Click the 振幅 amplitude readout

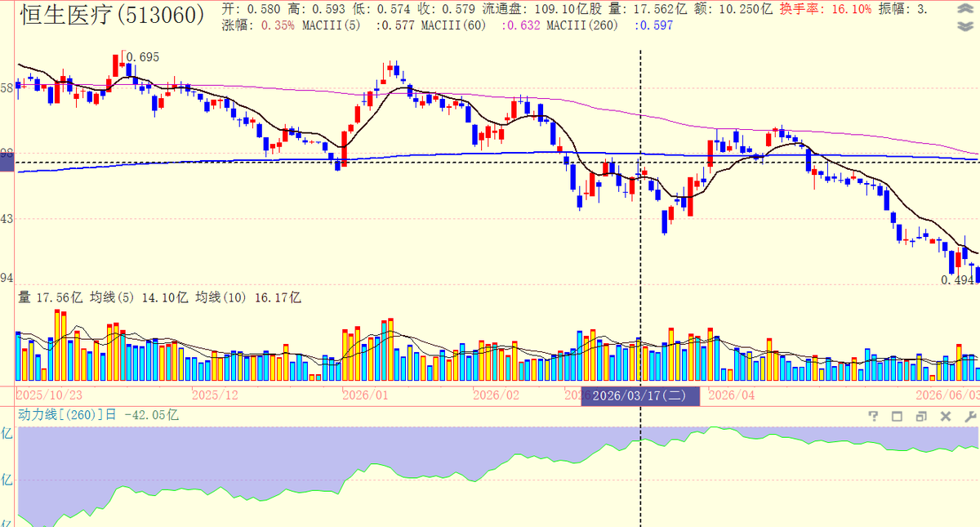coord(903,9)
